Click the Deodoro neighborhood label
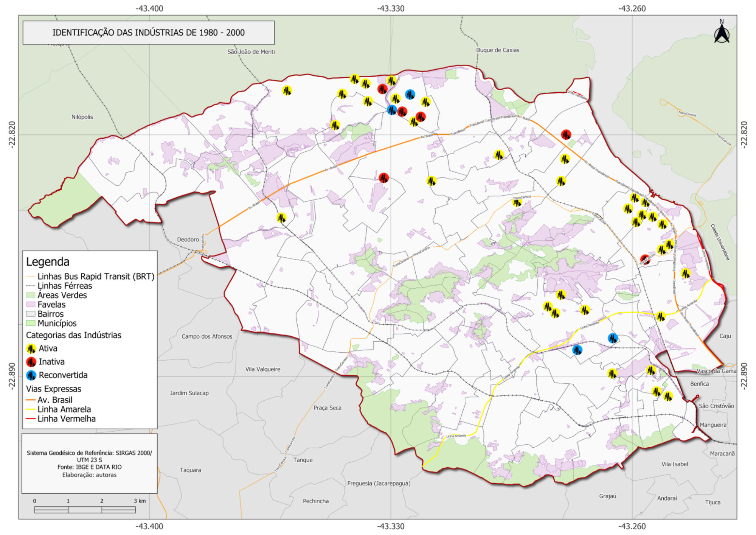Screen dimensions: 756x535 (188, 240)
